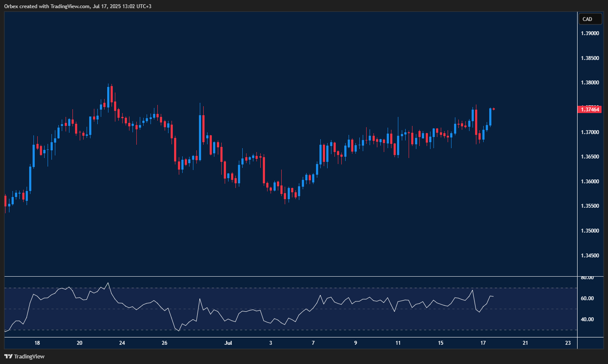This screenshot has height=364, width=608.
Task: Click the RSI 40.00 scale label
Action: point(587,319)
